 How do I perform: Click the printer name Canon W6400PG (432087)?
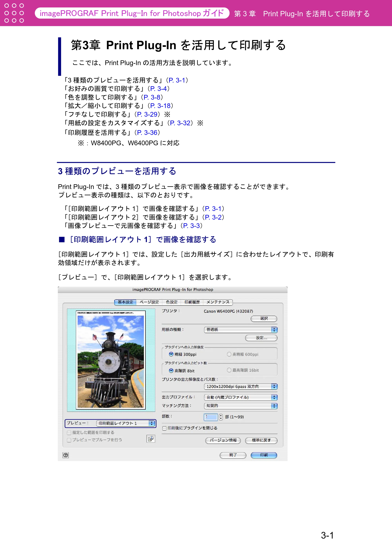pyautogui.click(x=228, y=311)
